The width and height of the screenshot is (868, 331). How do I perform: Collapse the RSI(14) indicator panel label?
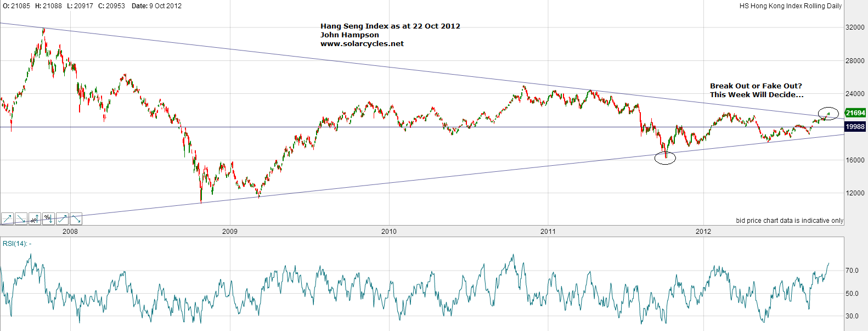pyautogui.click(x=17, y=244)
